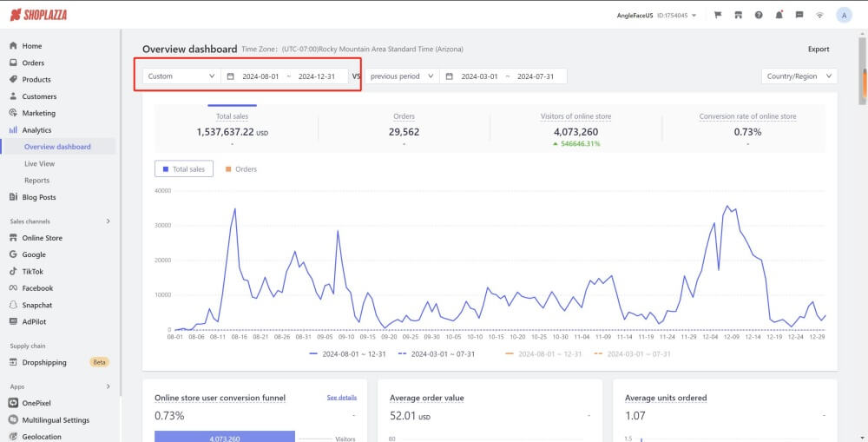
Task: Click the Export button
Action: [x=818, y=49]
